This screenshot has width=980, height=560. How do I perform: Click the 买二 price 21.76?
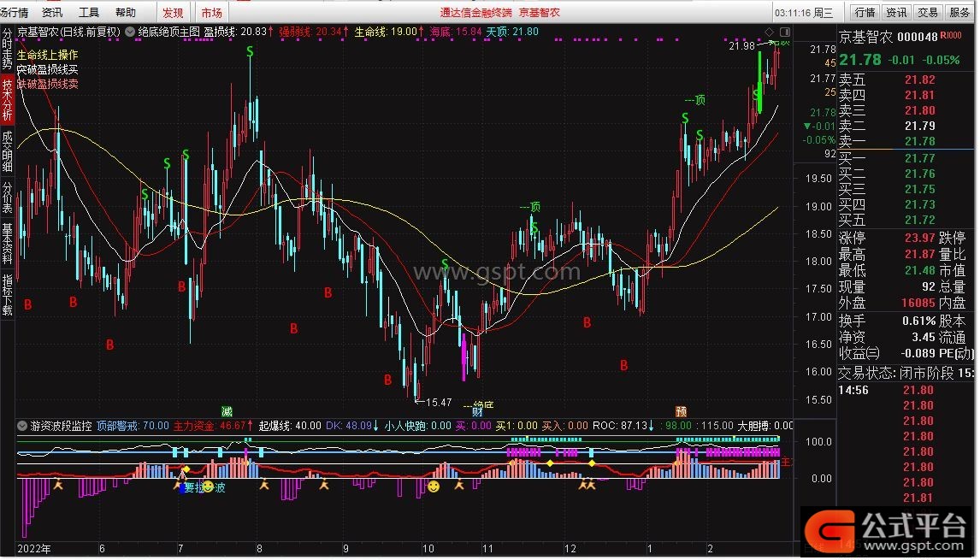pos(920,174)
